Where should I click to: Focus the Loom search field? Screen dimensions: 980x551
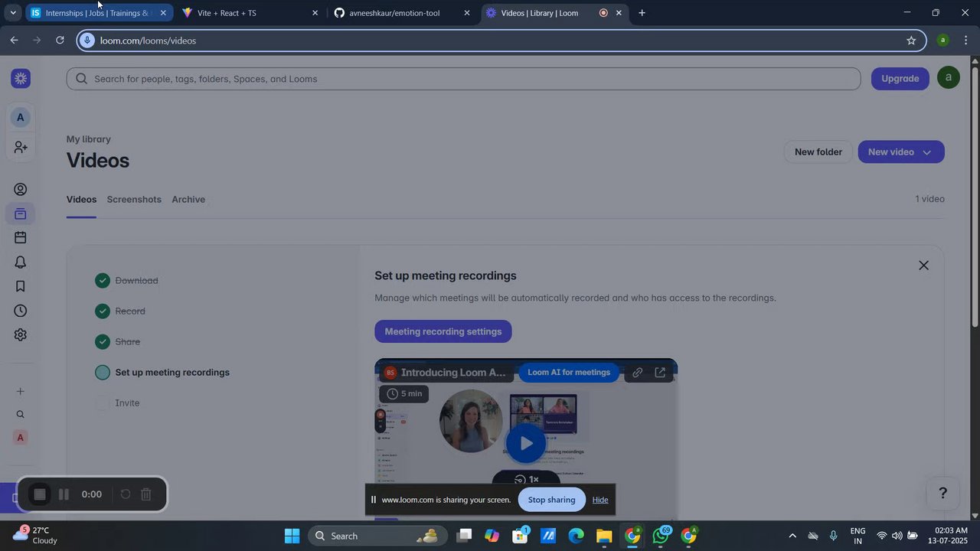(464, 79)
